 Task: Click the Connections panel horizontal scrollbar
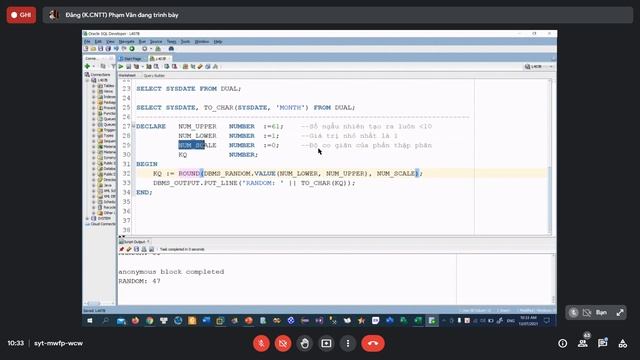(99, 303)
